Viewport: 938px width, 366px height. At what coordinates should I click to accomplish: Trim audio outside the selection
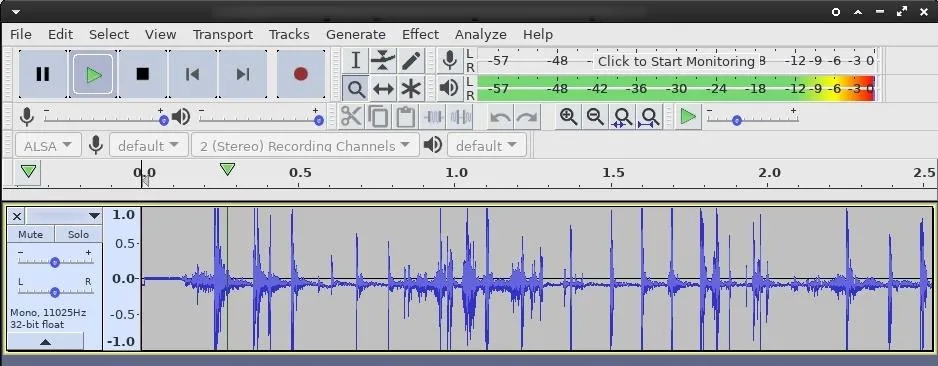(x=433, y=117)
